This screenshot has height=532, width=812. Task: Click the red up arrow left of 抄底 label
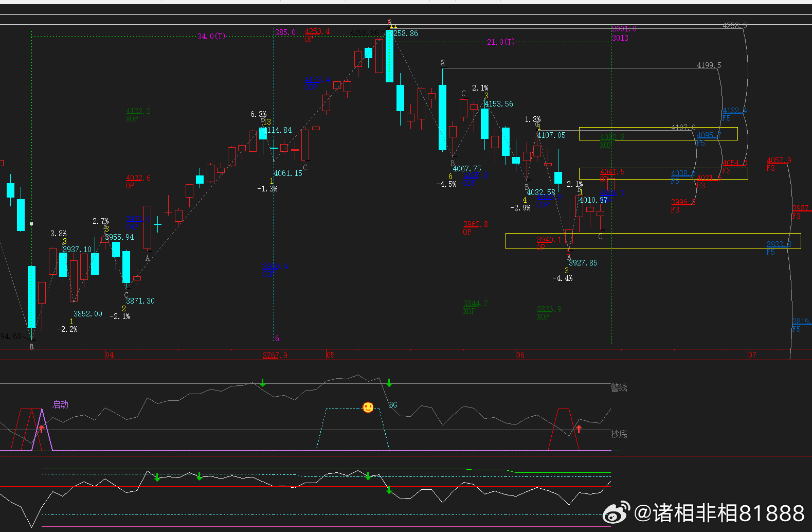point(579,429)
